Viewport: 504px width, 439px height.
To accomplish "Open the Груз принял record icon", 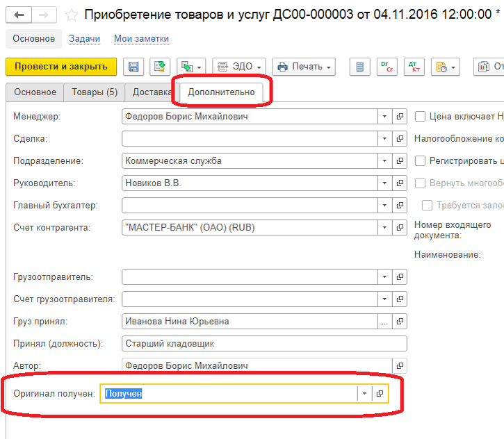I will tap(400, 322).
